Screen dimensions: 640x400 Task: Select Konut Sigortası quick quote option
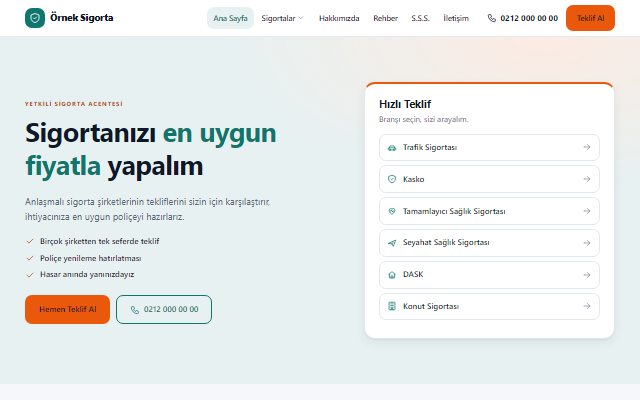tap(489, 306)
